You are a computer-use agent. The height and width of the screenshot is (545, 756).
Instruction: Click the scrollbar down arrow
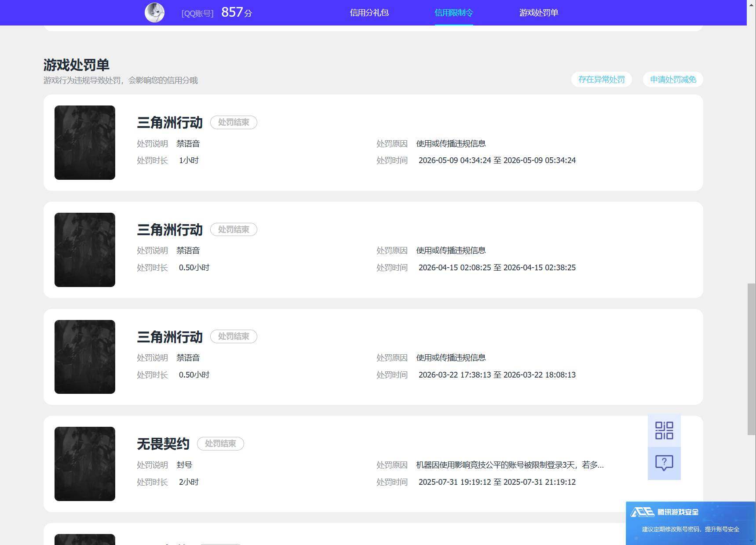coord(752,541)
